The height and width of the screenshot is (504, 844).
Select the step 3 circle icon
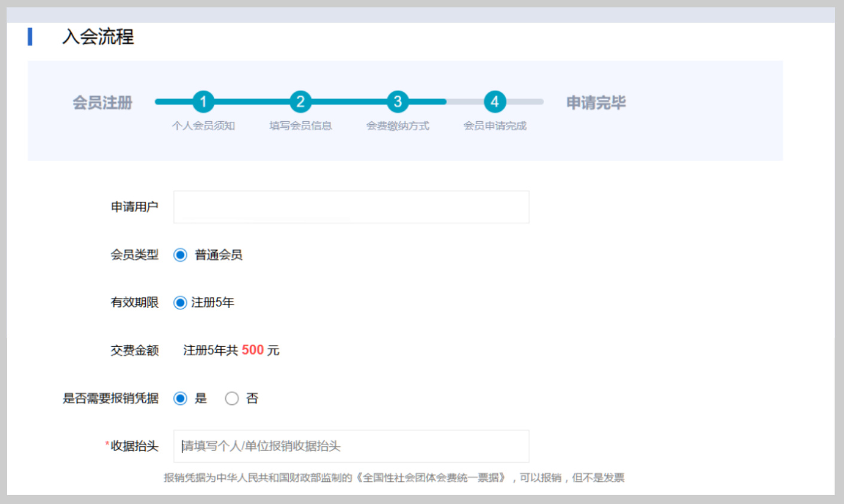[x=397, y=102]
